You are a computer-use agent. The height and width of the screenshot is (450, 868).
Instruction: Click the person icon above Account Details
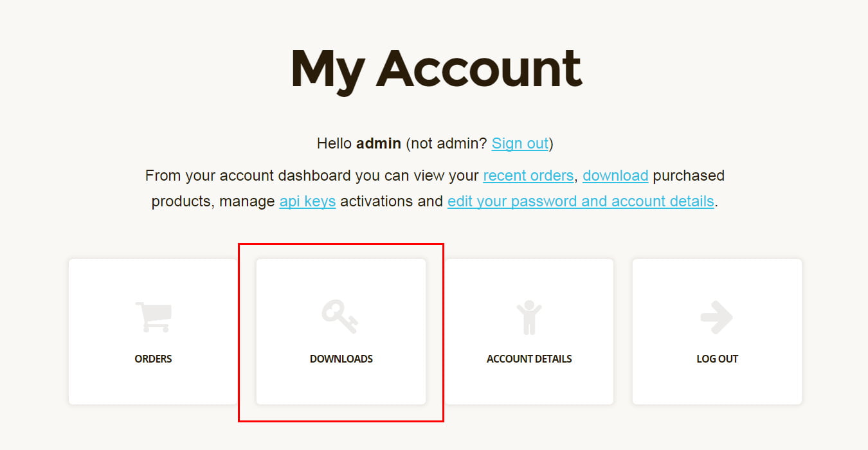tap(529, 318)
